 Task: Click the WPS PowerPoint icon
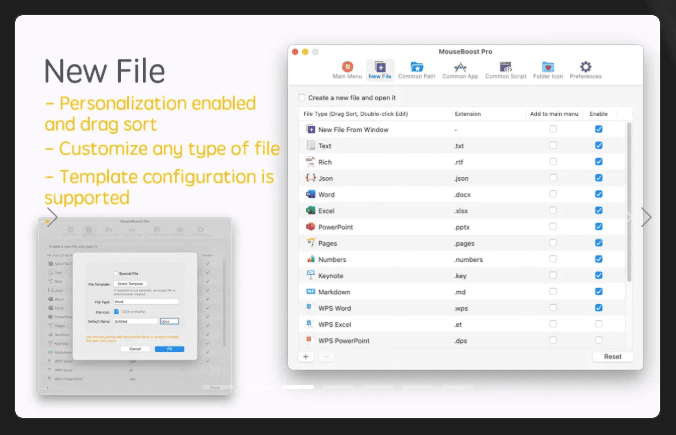point(310,340)
